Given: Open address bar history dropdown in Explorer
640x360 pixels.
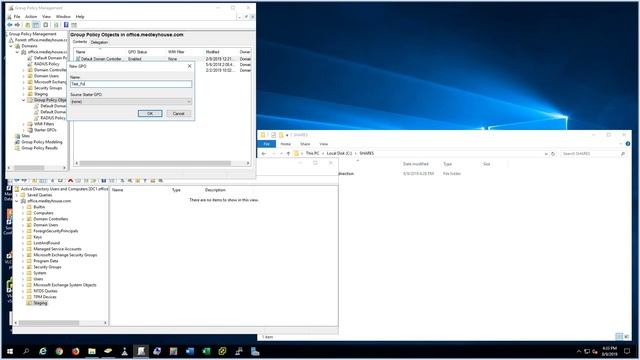Looking at the screenshot, I should 546,154.
